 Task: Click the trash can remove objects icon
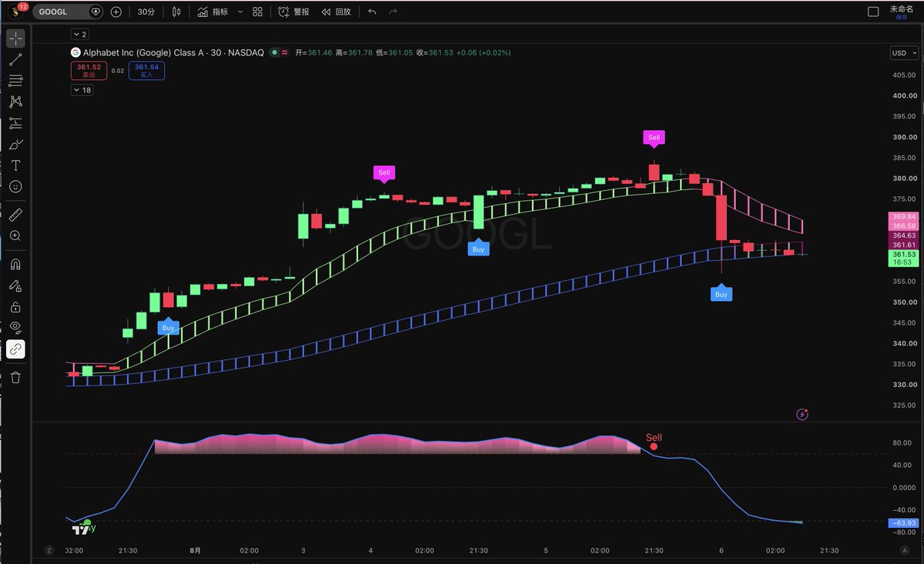click(x=15, y=377)
